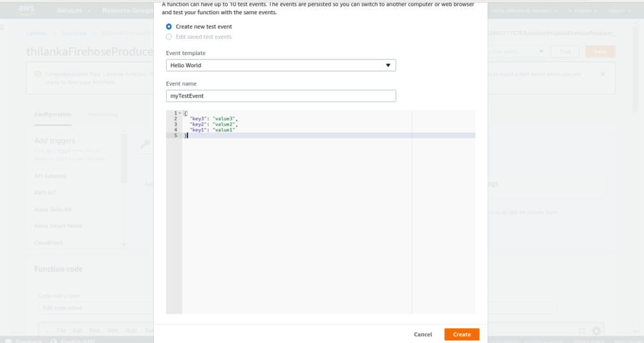Click the green success checkmark icon

pyautogui.click(x=38, y=74)
